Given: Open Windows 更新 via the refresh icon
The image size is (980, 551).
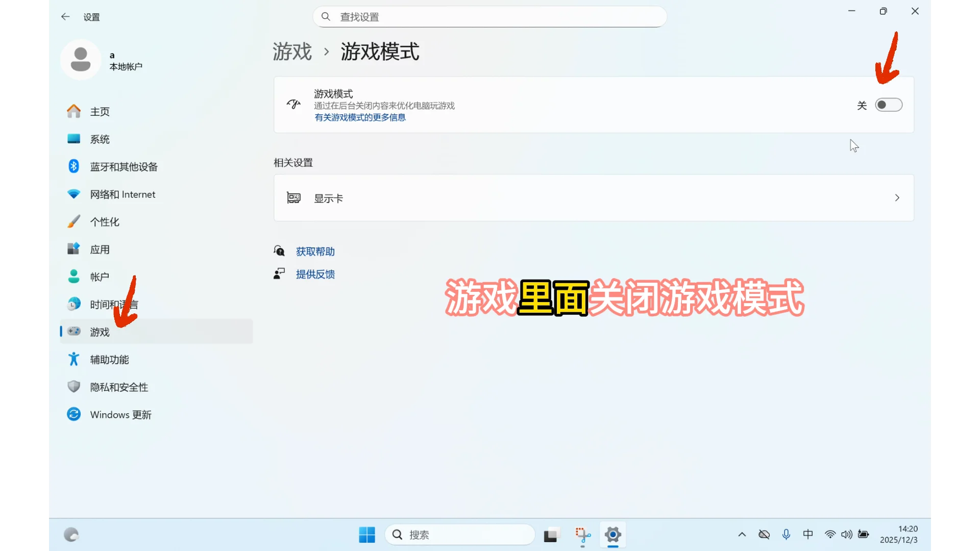Looking at the screenshot, I should (x=73, y=414).
